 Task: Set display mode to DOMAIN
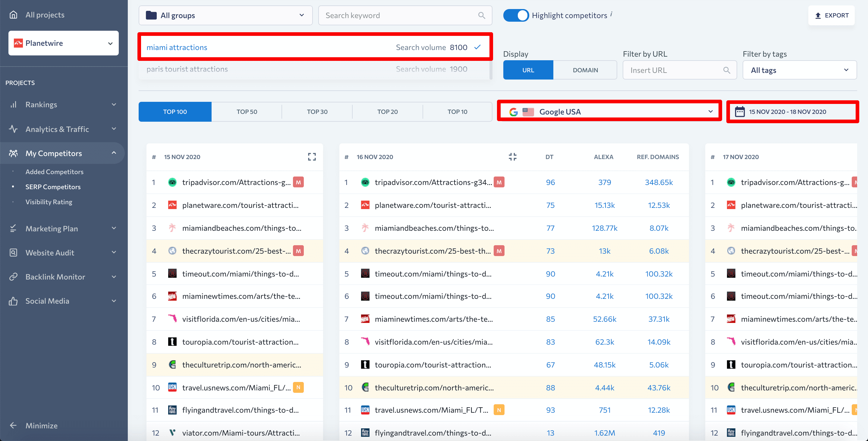[585, 70]
